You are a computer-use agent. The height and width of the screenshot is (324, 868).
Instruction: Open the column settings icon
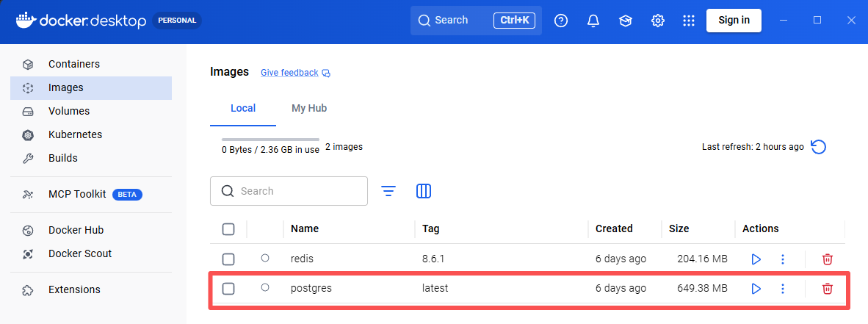click(x=424, y=191)
